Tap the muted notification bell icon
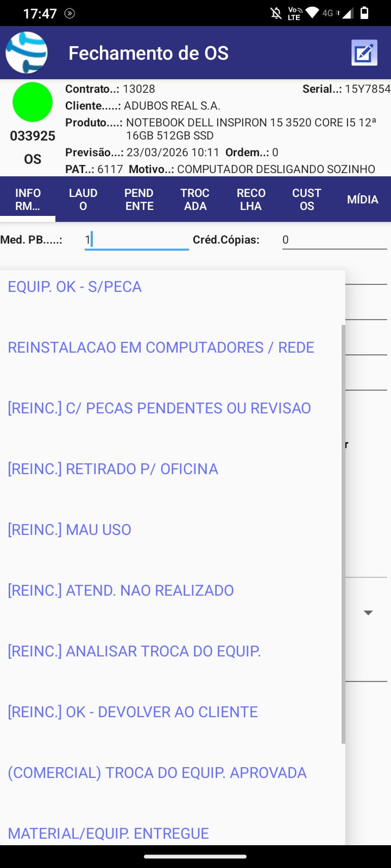Screen dimensions: 391x868 [276, 13]
